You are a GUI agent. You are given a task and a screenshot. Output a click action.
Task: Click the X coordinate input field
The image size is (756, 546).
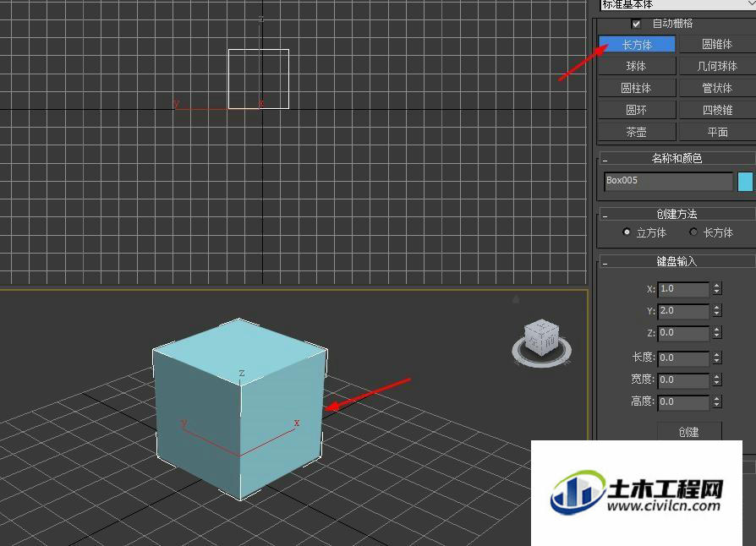(683, 289)
